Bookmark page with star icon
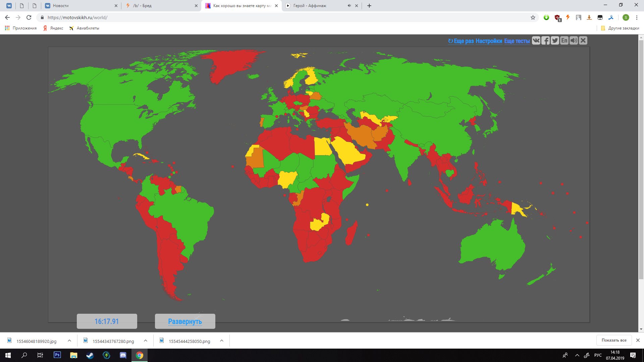The height and width of the screenshot is (362, 644). pyautogui.click(x=533, y=17)
